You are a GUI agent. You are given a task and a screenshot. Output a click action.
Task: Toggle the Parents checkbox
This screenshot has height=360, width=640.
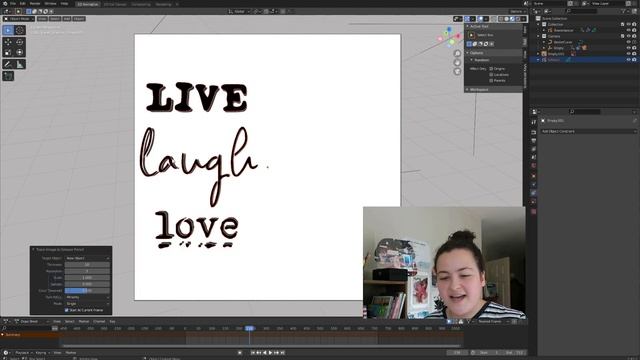point(491,80)
